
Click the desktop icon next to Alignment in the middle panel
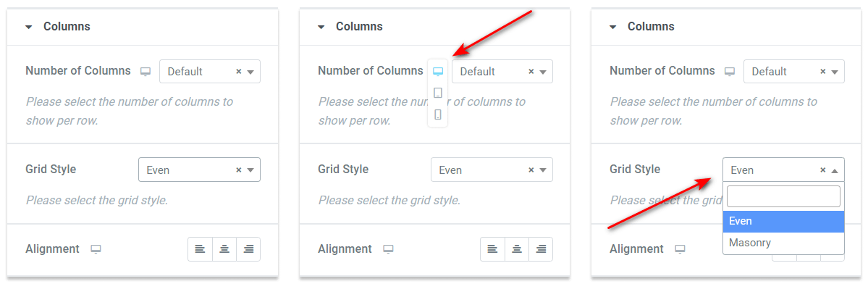coord(389,249)
